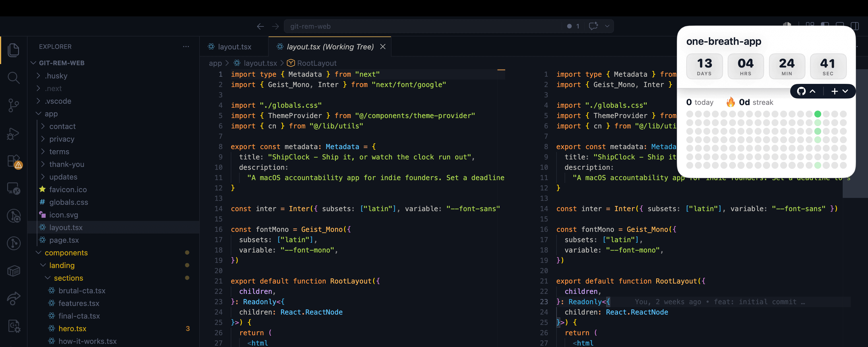Click the RootLayout breadcrumb segment
Screen dimensions: 868x347
[x=317, y=63]
